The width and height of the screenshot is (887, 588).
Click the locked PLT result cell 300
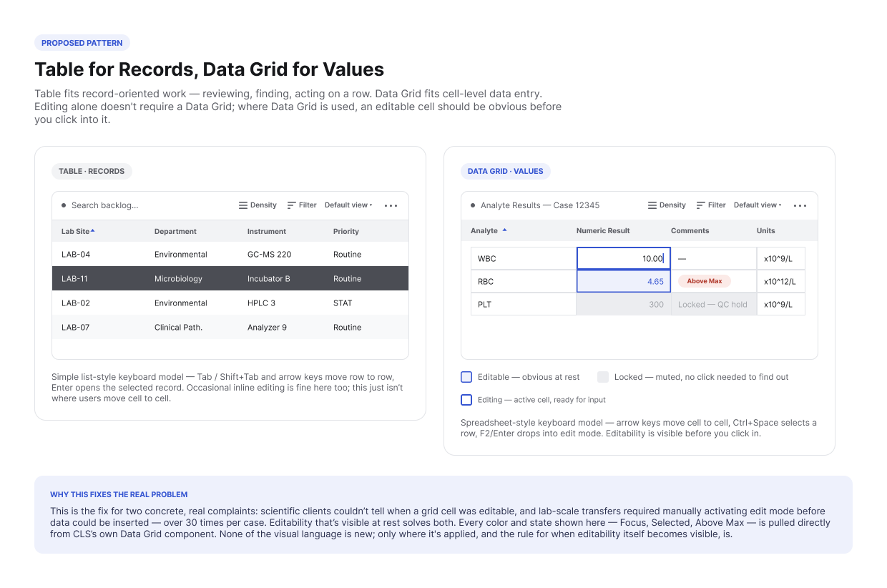(624, 304)
